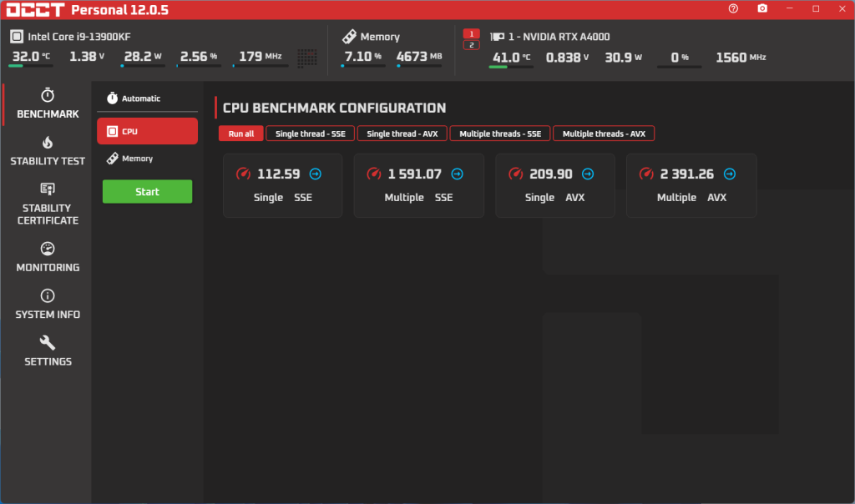Click the CPU voltage value 1.38 V

[87, 56]
